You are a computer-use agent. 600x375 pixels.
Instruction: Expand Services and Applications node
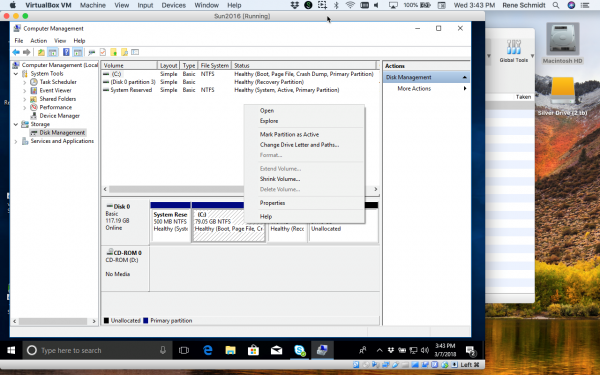(16, 141)
